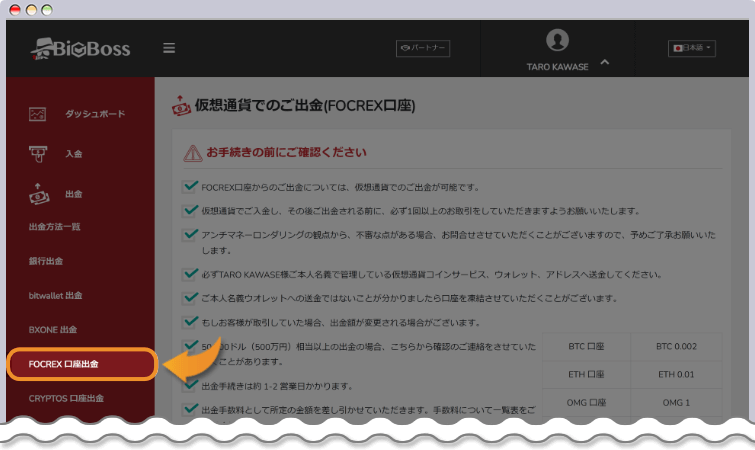This screenshot has width=755, height=450.
Task: Toggle checkbox for 必ずTARO KAWASE様 line
Action: pos(190,274)
